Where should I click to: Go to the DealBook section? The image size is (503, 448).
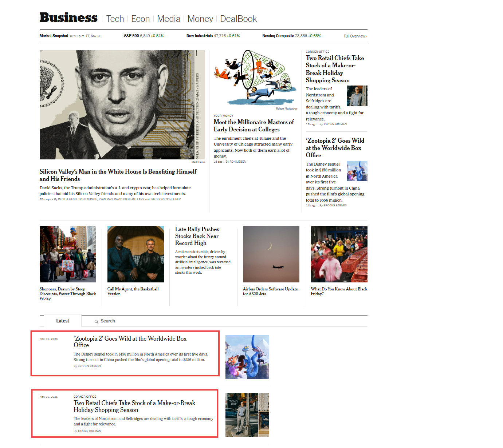(x=238, y=19)
